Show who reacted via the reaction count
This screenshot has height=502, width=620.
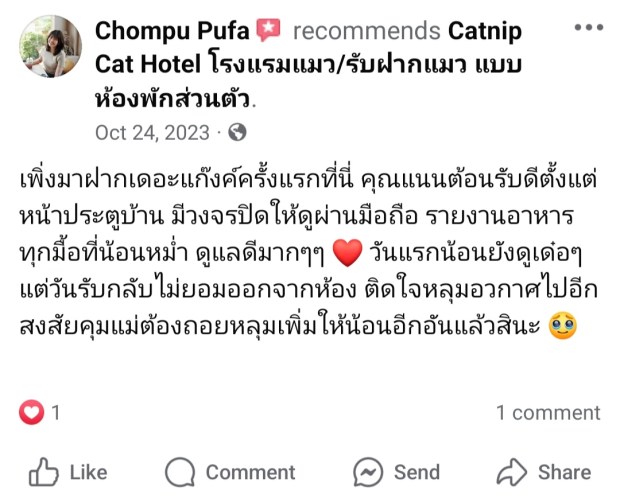tap(57, 412)
